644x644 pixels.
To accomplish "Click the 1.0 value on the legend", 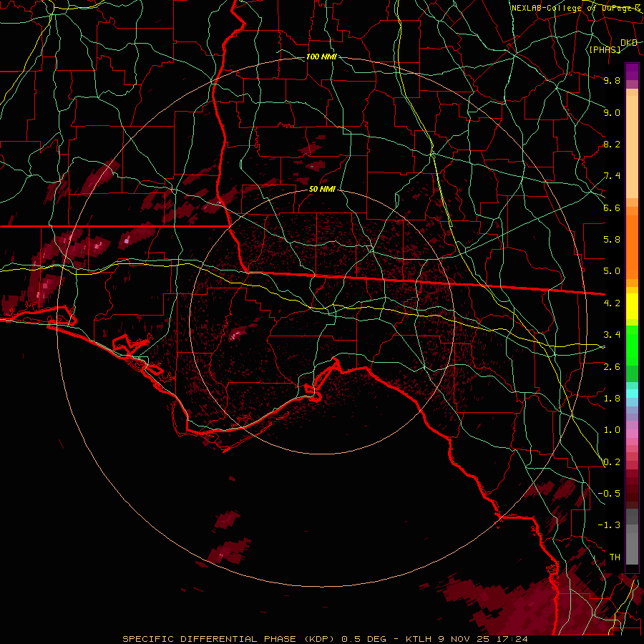I will [x=612, y=430].
